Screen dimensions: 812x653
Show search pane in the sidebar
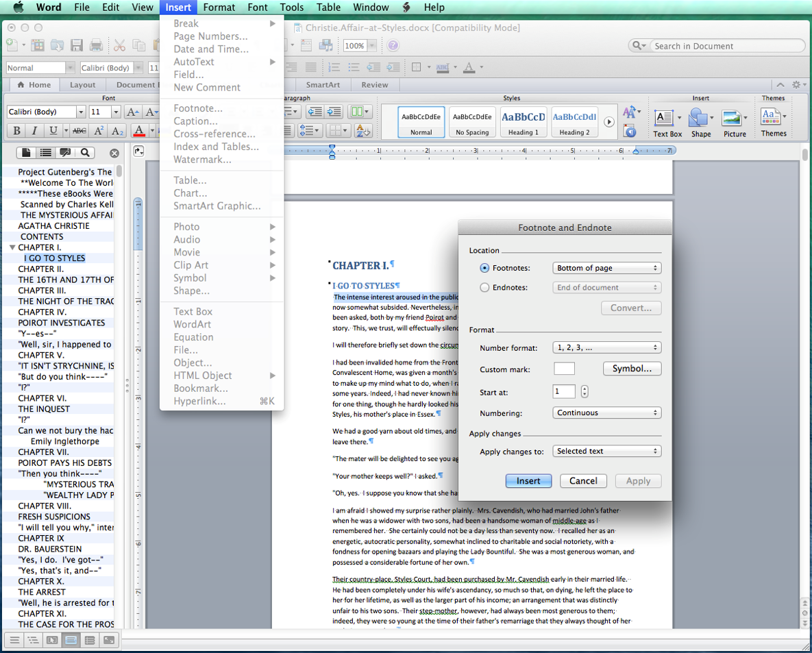click(85, 153)
